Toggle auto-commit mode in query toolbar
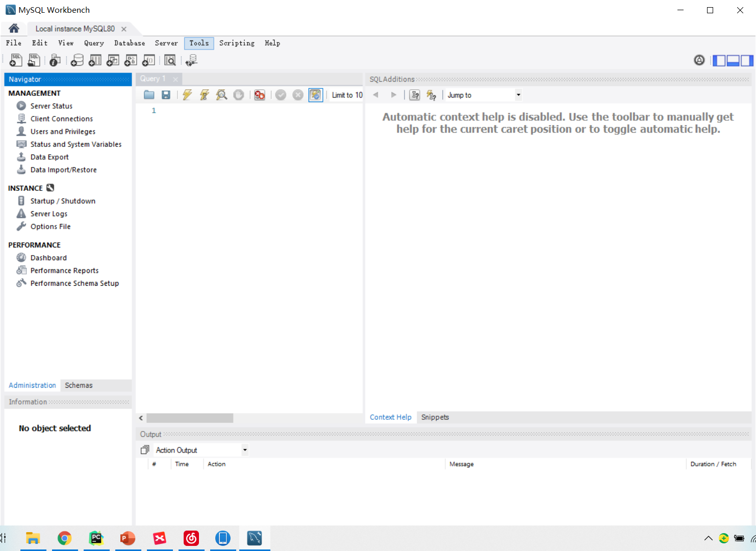 coord(315,95)
